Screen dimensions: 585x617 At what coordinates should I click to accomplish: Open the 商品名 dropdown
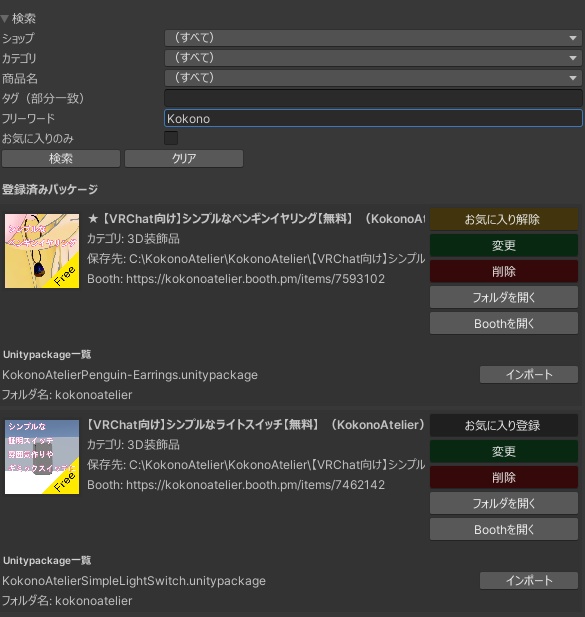[x=373, y=78]
